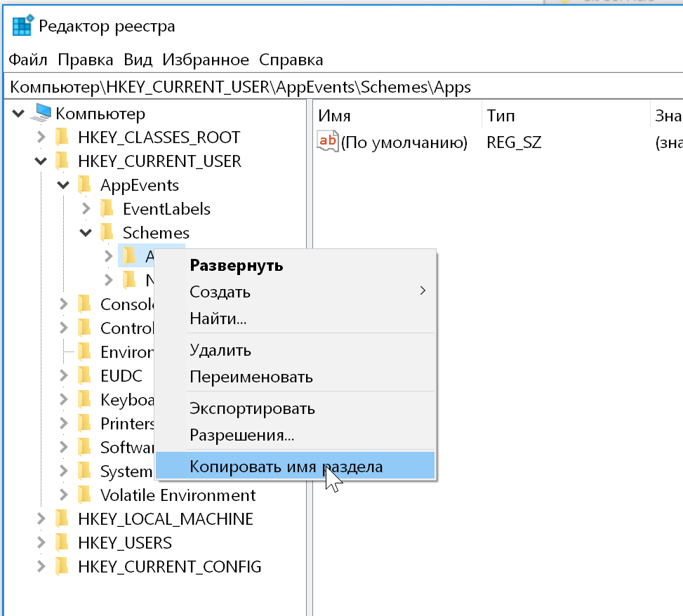Click the HKEY_USERS folder icon
The width and height of the screenshot is (683, 616).
click(62, 543)
